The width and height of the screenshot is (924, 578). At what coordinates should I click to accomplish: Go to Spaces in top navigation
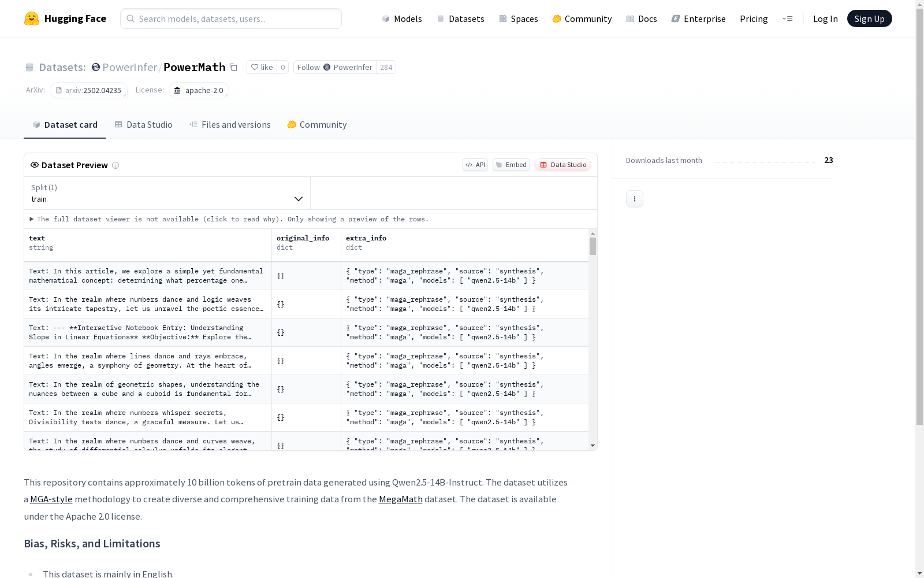(519, 18)
